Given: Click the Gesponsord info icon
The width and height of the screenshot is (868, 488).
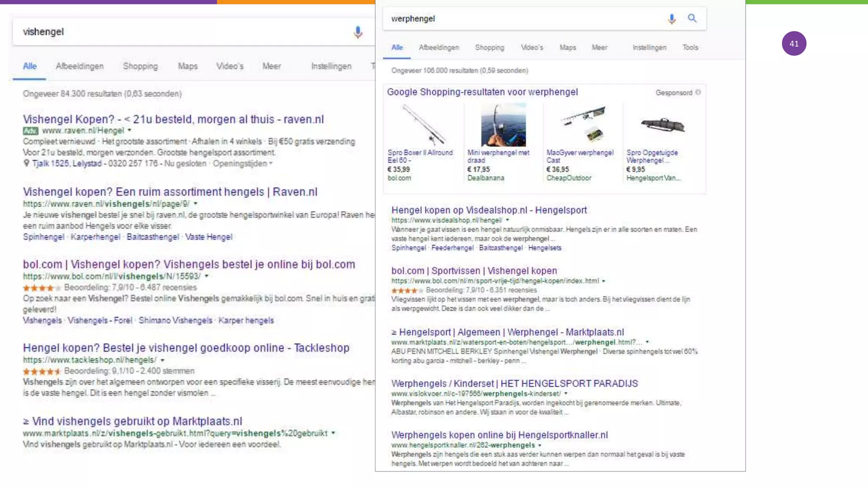Looking at the screenshot, I should tap(698, 92).
